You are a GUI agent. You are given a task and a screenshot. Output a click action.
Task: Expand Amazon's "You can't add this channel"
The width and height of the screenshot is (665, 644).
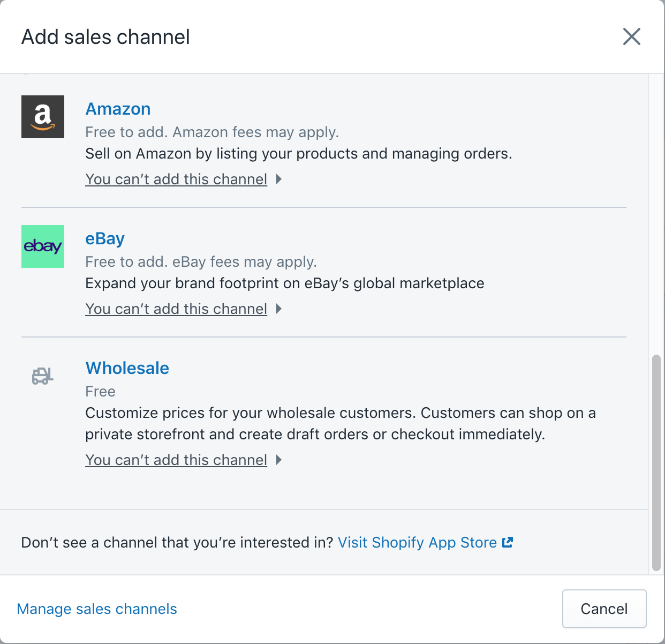176,179
